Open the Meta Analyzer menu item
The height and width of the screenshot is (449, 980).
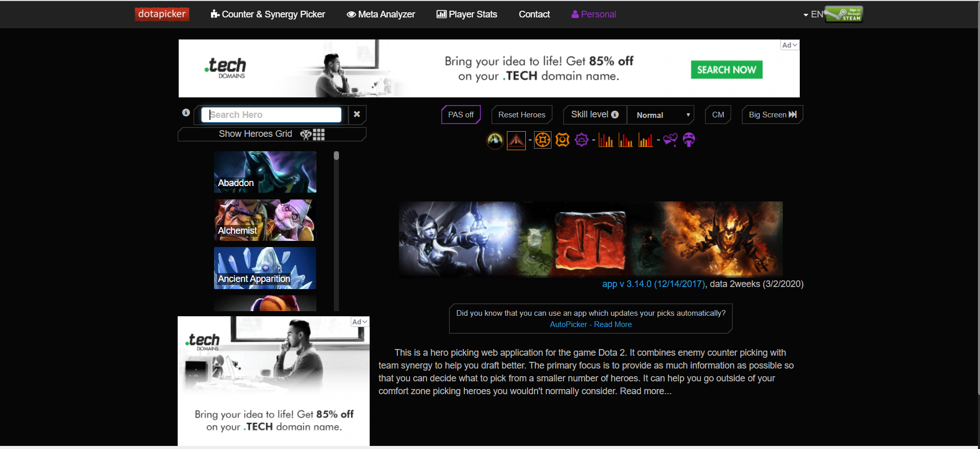click(381, 14)
